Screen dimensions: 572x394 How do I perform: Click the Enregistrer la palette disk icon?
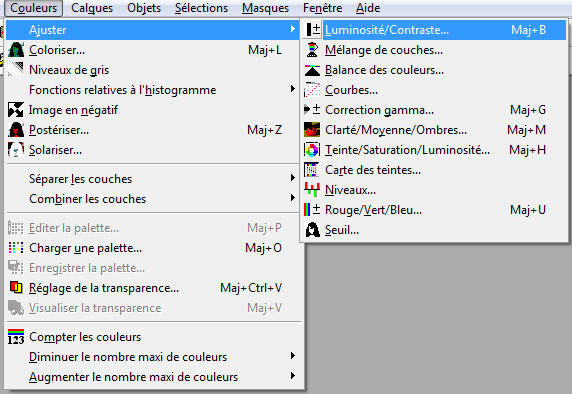pyautogui.click(x=16, y=268)
